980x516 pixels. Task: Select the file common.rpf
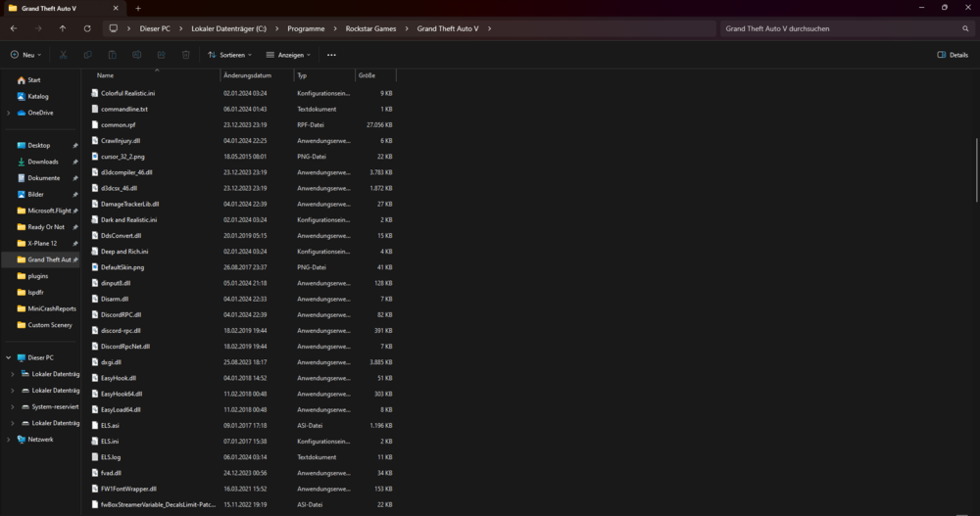(x=119, y=125)
